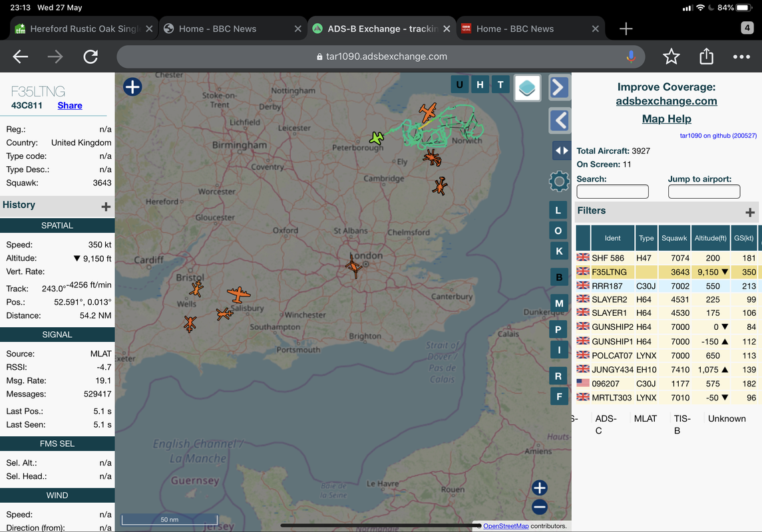Select the green F35LTNG aircraft icon
The image size is (762, 532).
377,138
